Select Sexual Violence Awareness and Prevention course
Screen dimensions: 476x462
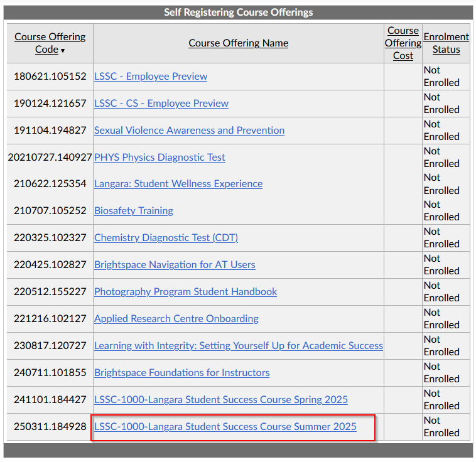(189, 131)
